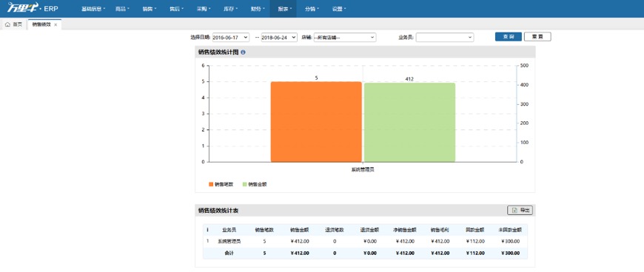644x272 pixels.
Task: Click the 系统管理员 label under chart axis
Action: point(363,169)
